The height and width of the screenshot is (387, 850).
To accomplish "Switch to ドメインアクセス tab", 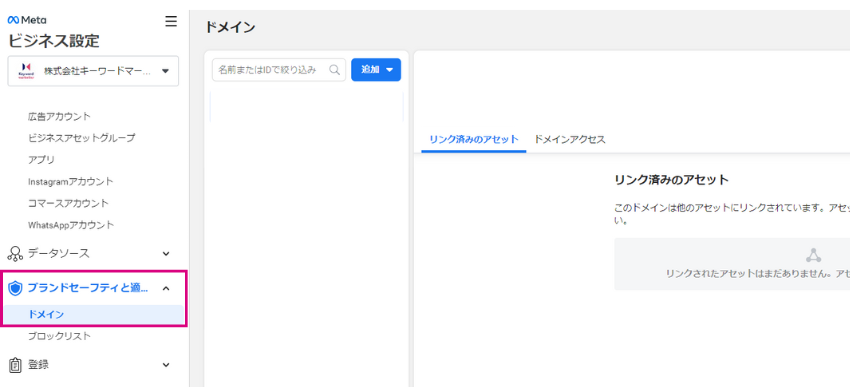I will click(x=570, y=139).
